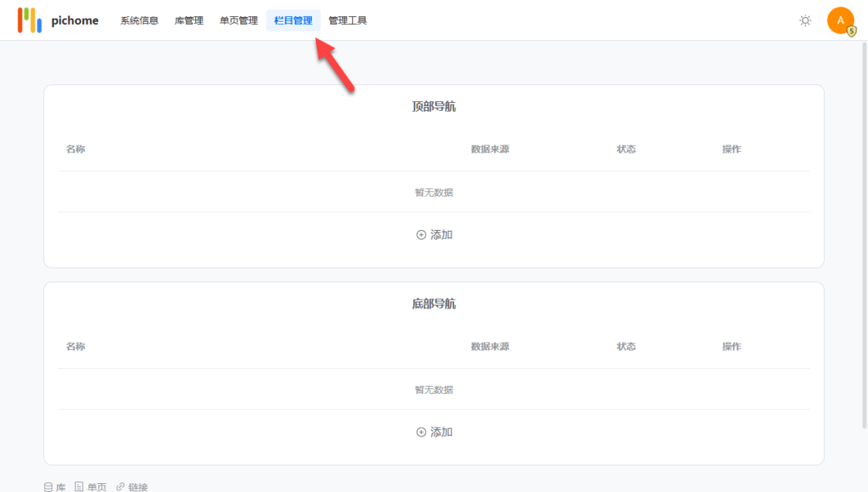Click the plus icon before 添加 in 底部导航

[420, 432]
